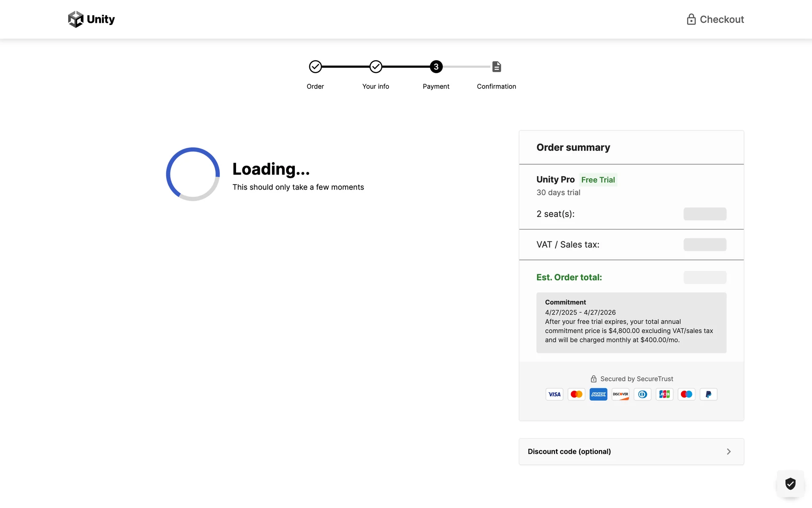
Task: Click the JCB card icon
Action: point(664,394)
